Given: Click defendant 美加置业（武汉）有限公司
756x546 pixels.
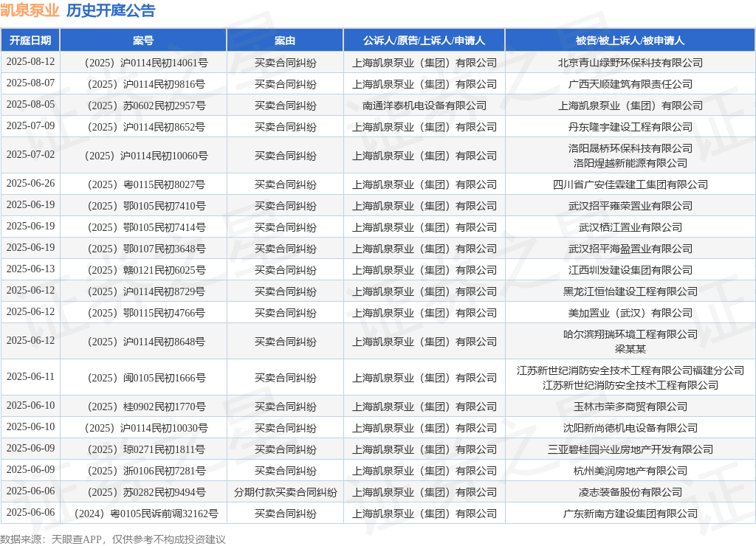Looking at the screenshot, I should pyautogui.click(x=630, y=313).
